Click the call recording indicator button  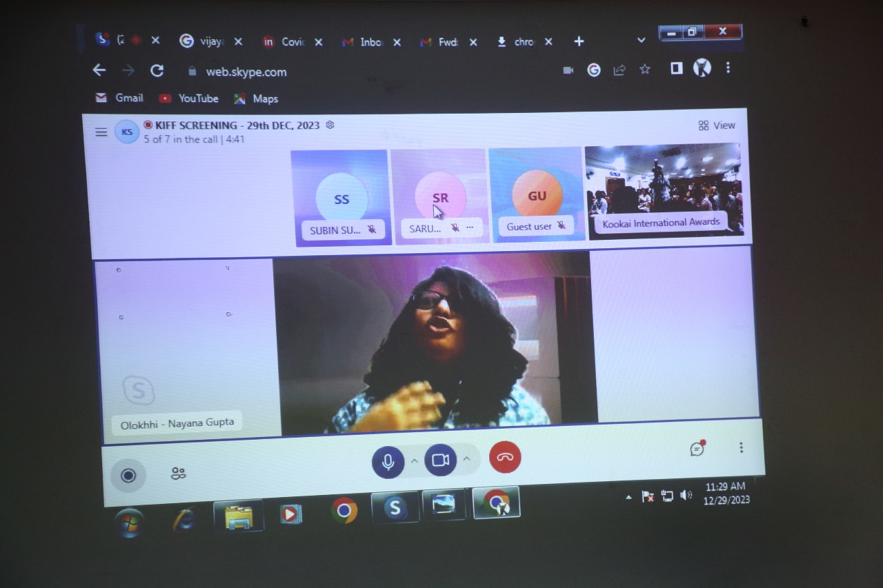pyautogui.click(x=128, y=475)
